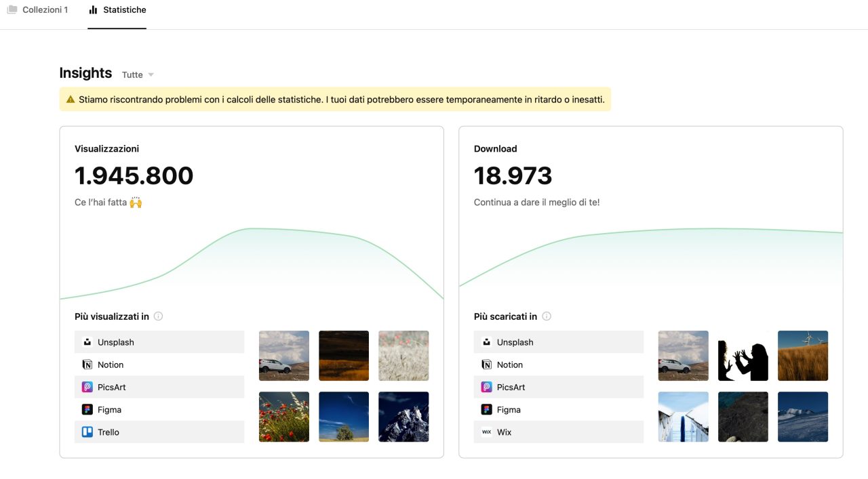The image size is (868, 479).
Task: Click the bar chart icon beside Statistiche
Action: click(x=94, y=10)
